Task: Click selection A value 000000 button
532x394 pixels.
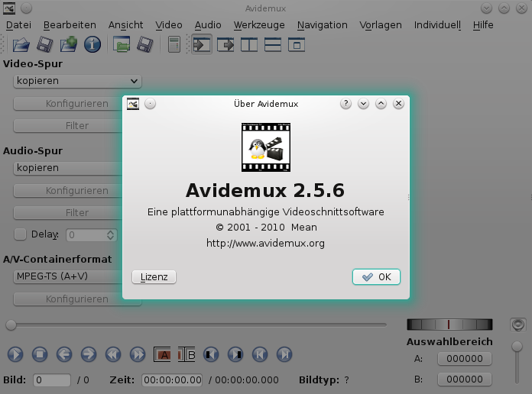Action: (x=465, y=359)
